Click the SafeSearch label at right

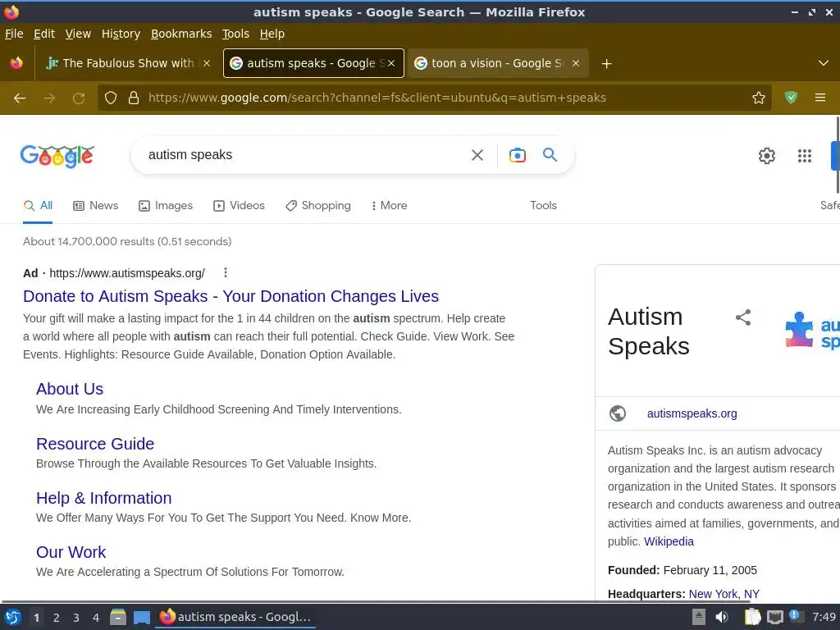[x=830, y=206]
